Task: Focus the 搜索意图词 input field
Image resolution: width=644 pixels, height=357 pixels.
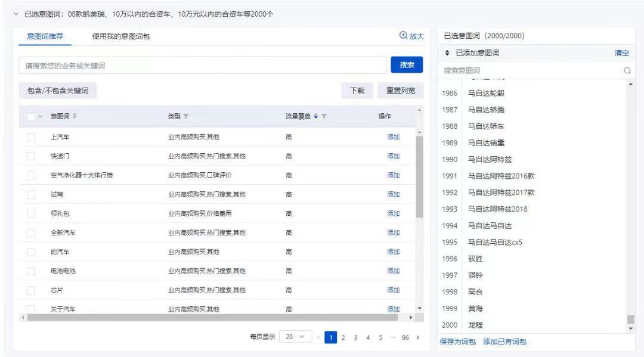Action: tap(532, 70)
